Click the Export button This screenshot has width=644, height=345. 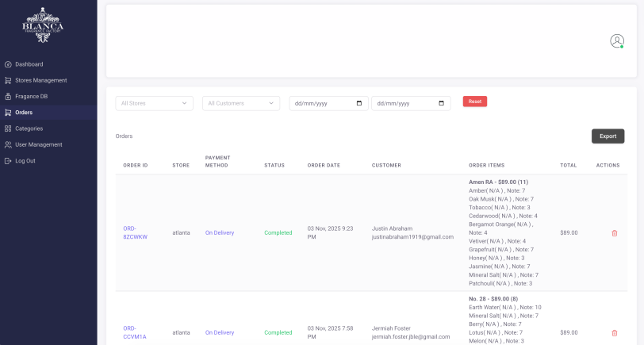608,136
